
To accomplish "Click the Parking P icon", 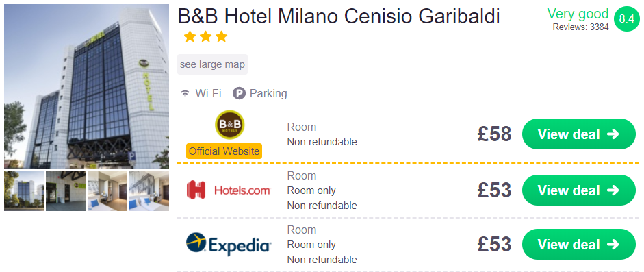I will (x=239, y=94).
